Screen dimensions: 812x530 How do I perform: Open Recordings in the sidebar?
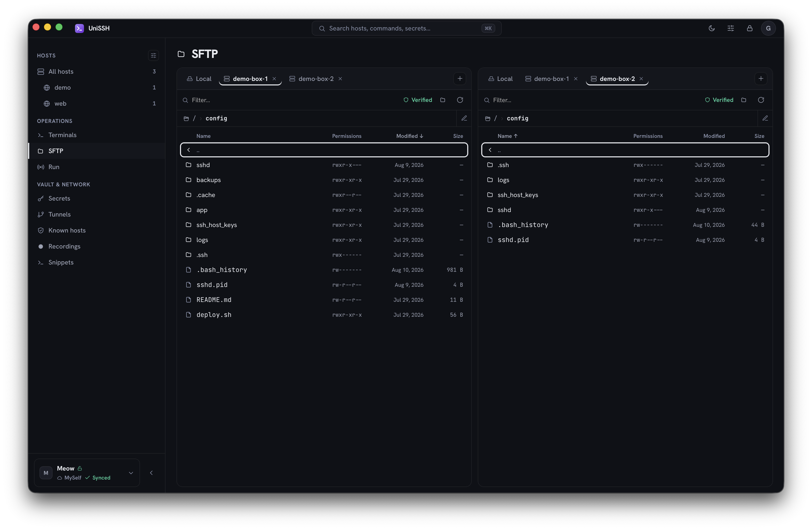coord(96,247)
